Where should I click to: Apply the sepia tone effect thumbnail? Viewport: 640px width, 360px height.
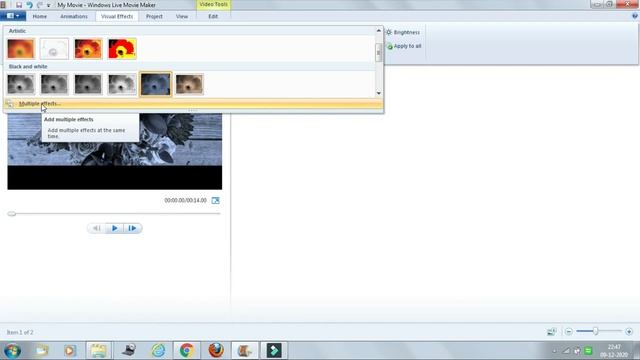[x=189, y=84]
